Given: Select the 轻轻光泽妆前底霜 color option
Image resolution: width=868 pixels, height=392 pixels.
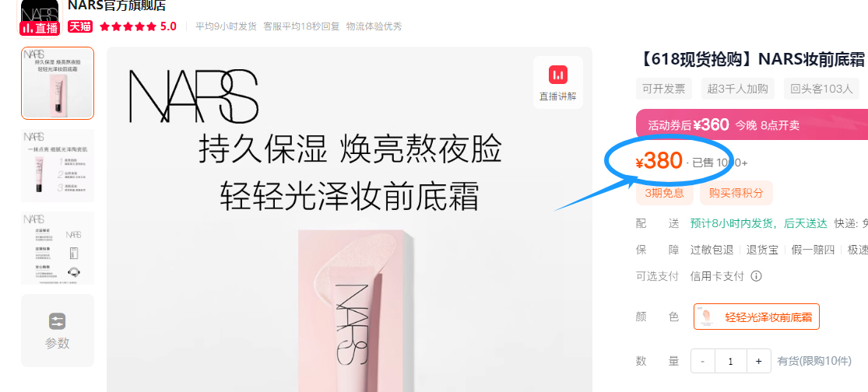Looking at the screenshot, I should tap(756, 317).
